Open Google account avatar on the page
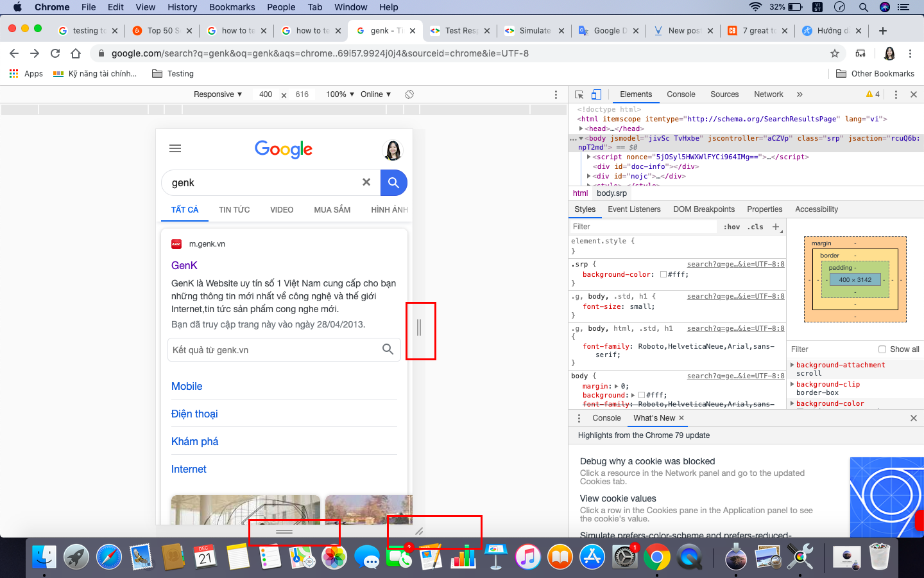Image resolution: width=924 pixels, height=578 pixels. click(392, 150)
